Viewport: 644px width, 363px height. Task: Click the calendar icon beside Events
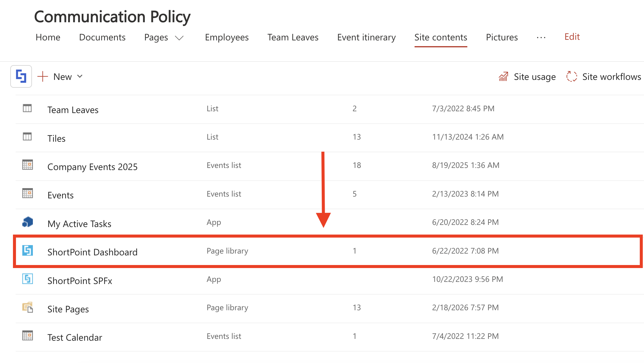28,194
